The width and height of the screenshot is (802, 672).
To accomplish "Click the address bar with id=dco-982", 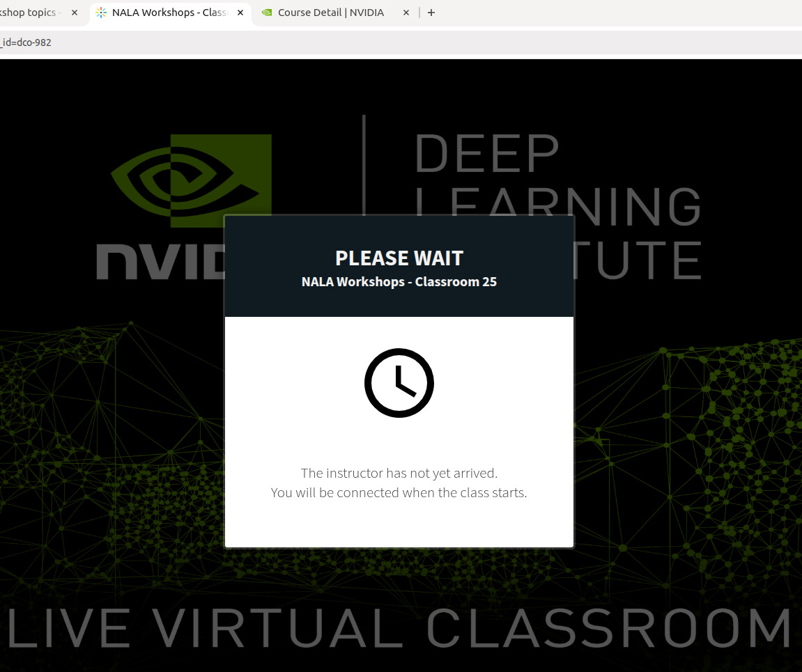I will pyautogui.click(x=401, y=42).
